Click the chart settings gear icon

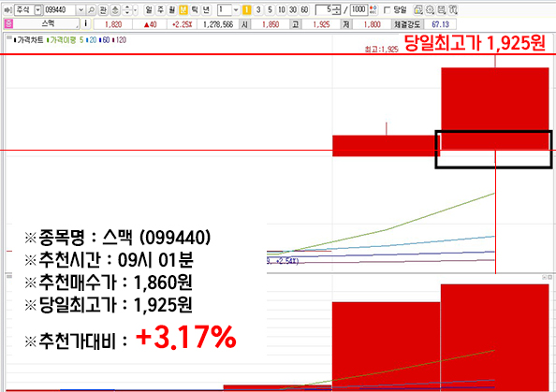tap(430, 10)
